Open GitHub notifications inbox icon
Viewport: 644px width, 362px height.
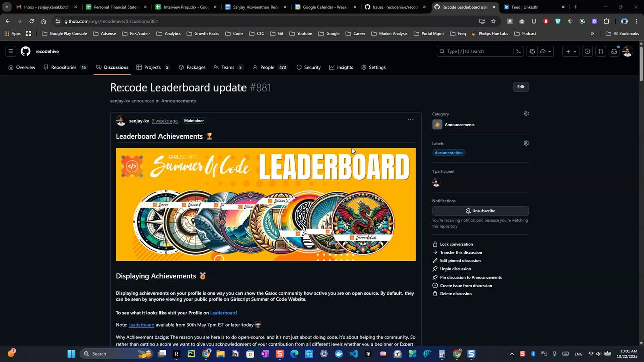[x=614, y=51]
